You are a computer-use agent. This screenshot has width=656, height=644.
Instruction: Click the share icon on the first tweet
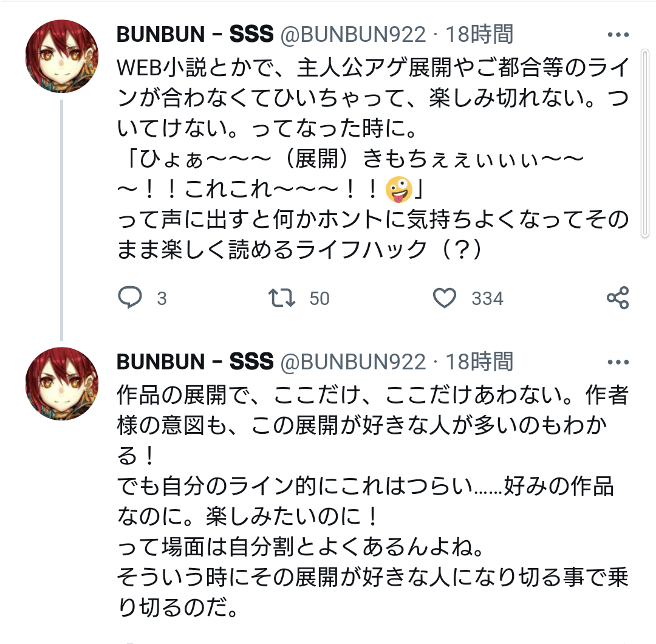click(618, 298)
